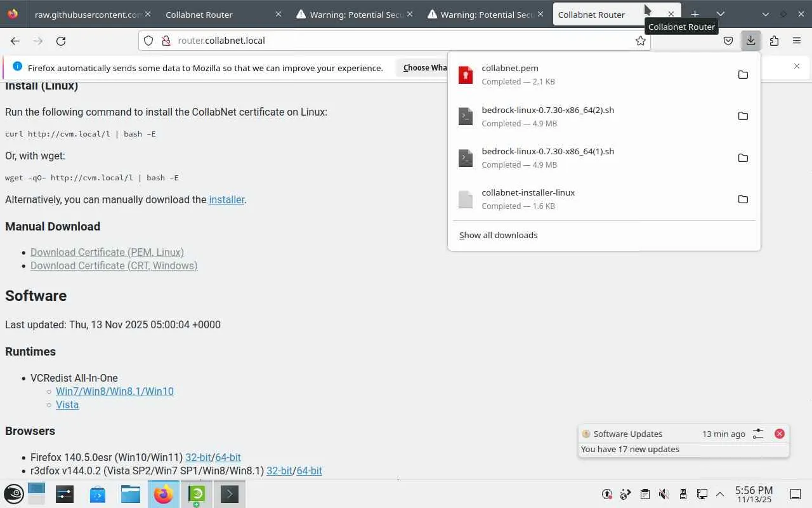Image resolution: width=812 pixels, height=508 pixels.
Task: Open Download Certificate (CRT, Windows) link
Action: point(114,265)
